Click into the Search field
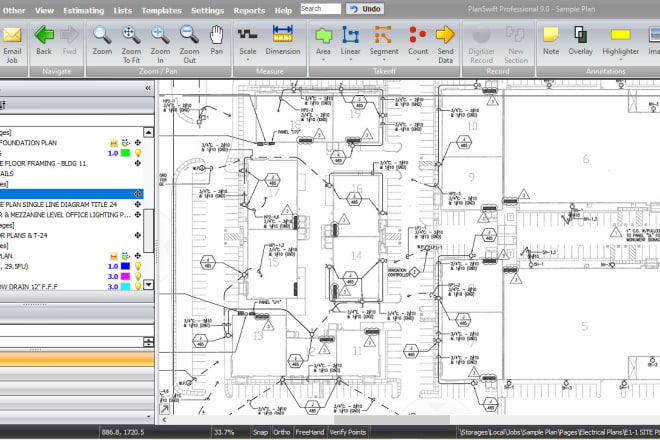 tap(321, 9)
